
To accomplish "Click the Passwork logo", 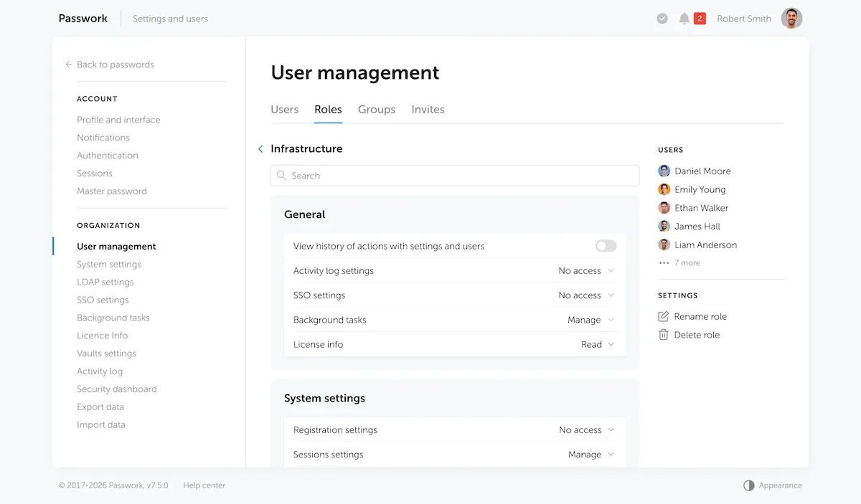I will point(83,19).
